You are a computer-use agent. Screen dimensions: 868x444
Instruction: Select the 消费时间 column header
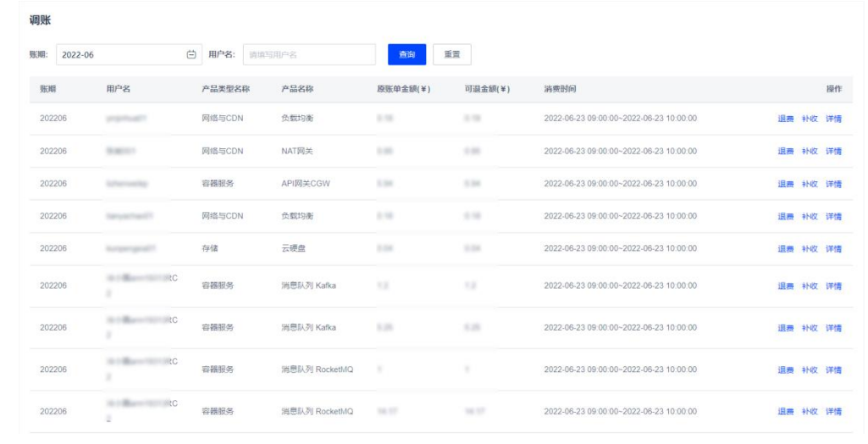[x=560, y=89]
